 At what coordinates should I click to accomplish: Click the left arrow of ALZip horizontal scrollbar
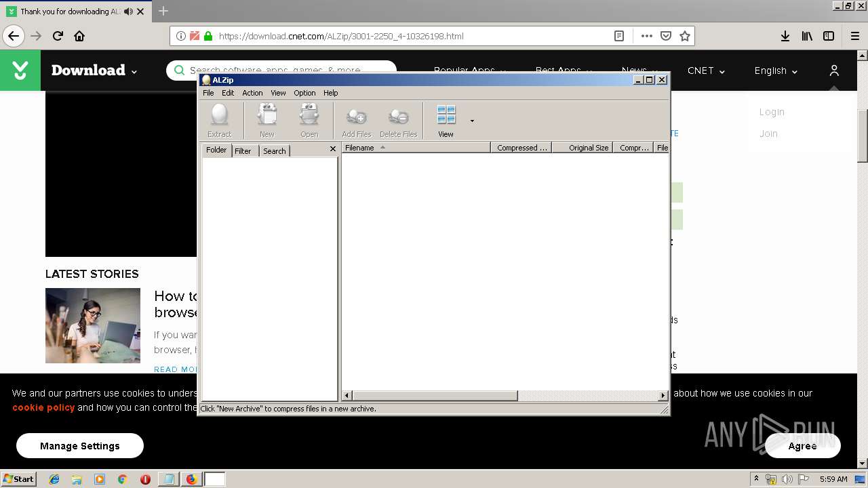tap(347, 395)
